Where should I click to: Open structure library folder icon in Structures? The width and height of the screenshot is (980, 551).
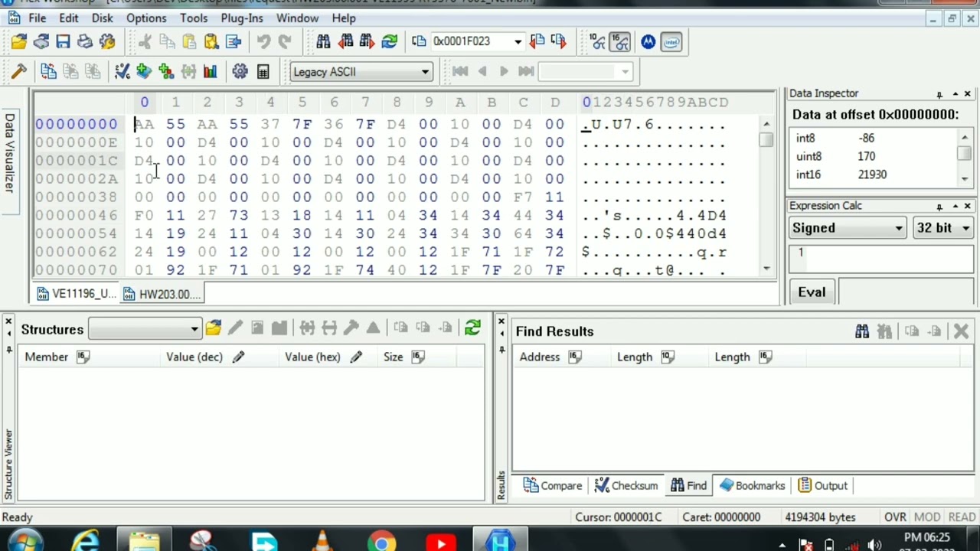click(x=213, y=328)
